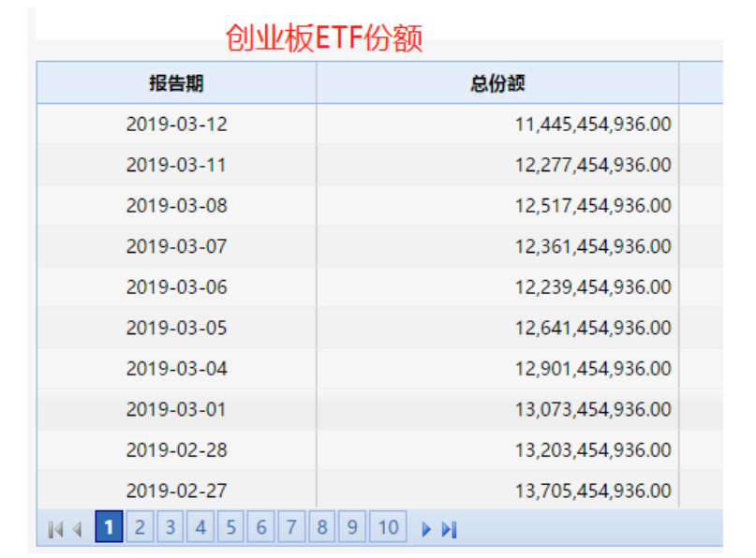Switch to page 6
The image size is (756, 558).
261,528
